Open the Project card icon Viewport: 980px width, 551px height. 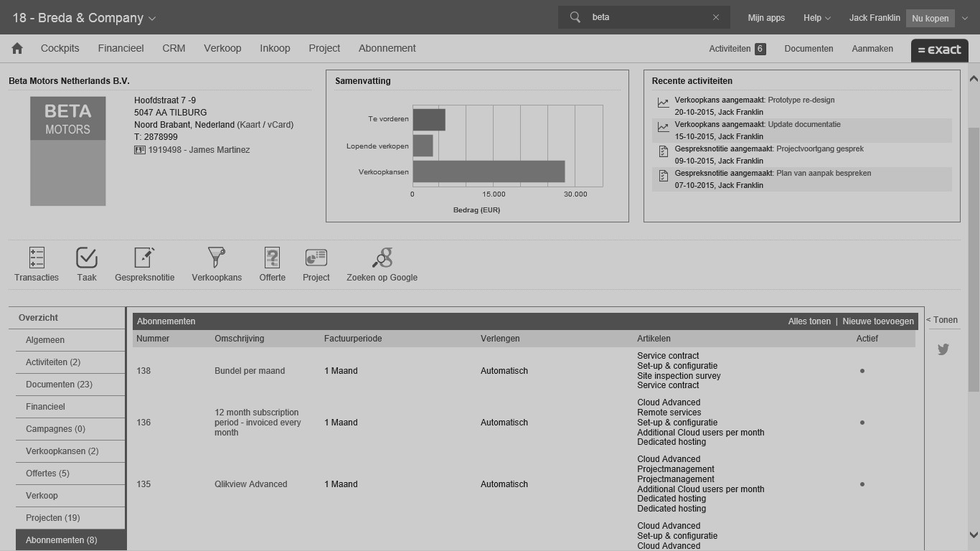[x=316, y=258]
